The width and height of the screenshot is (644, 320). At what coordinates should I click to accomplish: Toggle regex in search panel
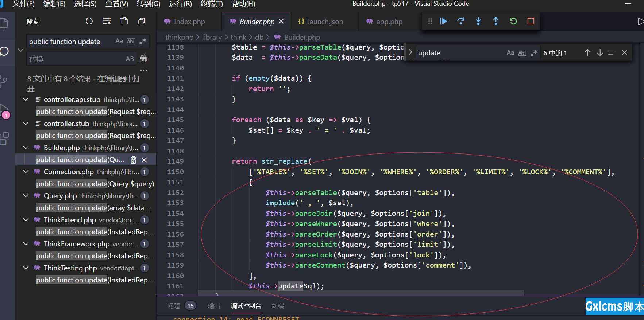coord(143,41)
